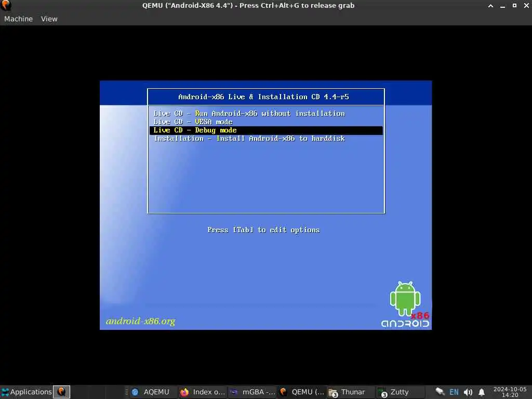Image resolution: width=532 pixels, height=399 pixels.
Task: Click QEMU window icon in title bar
Action: tap(6, 5)
